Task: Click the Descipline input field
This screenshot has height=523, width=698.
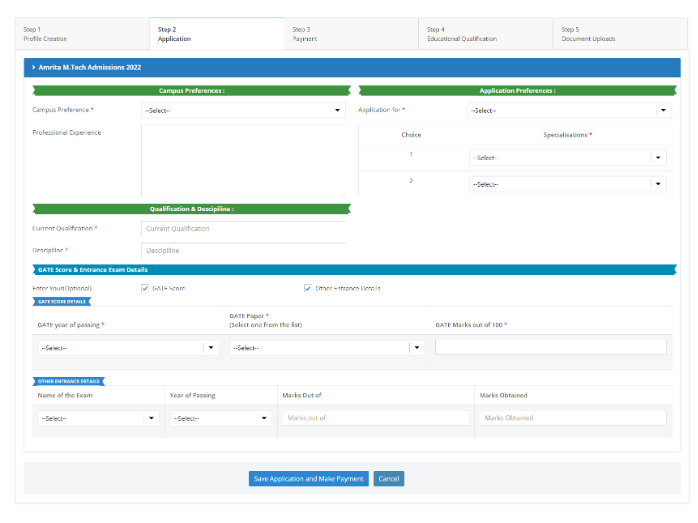Action: [243, 250]
